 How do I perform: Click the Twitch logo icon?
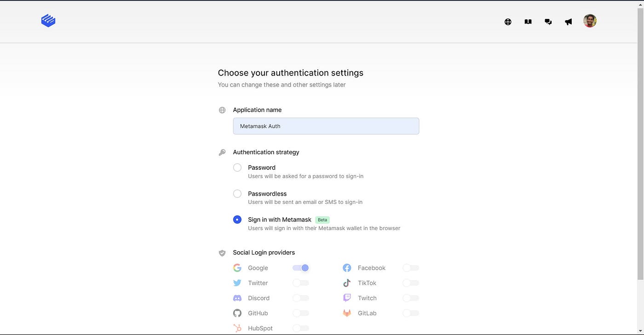click(347, 298)
